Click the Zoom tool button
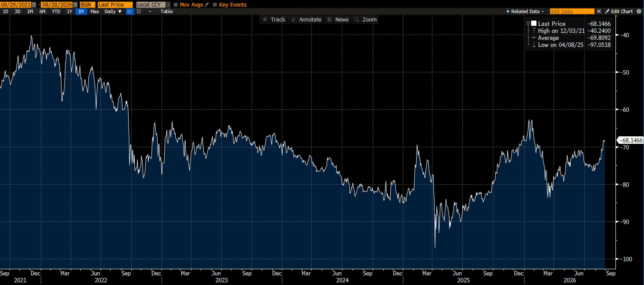Image resolution: width=644 pixels, height=285 pixels. [x=365, y=20]
